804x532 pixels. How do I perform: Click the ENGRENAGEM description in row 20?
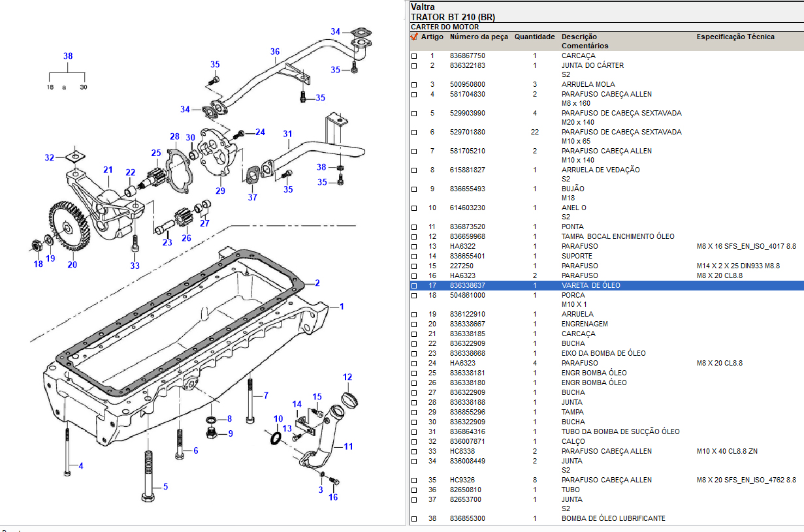click(x=585, y=324)
